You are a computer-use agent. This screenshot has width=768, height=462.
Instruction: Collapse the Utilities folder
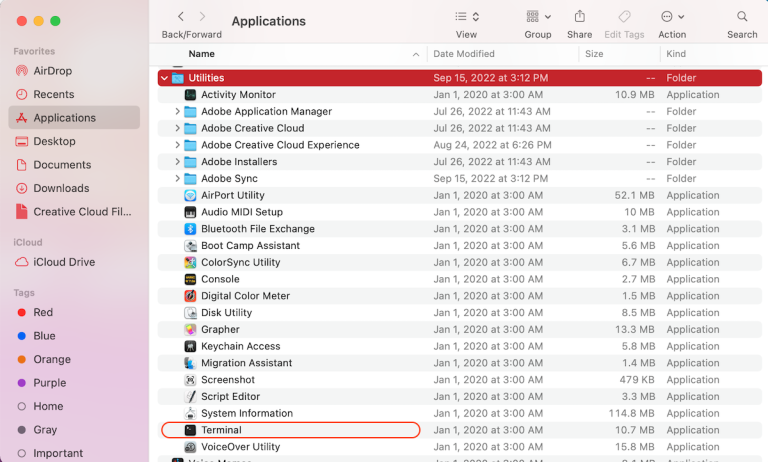tap(165, 78)
